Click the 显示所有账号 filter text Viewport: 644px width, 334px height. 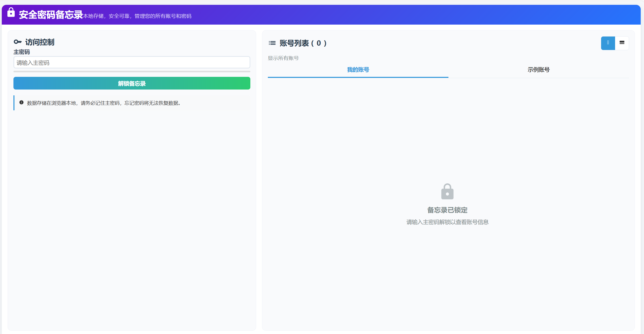[283, 58]
